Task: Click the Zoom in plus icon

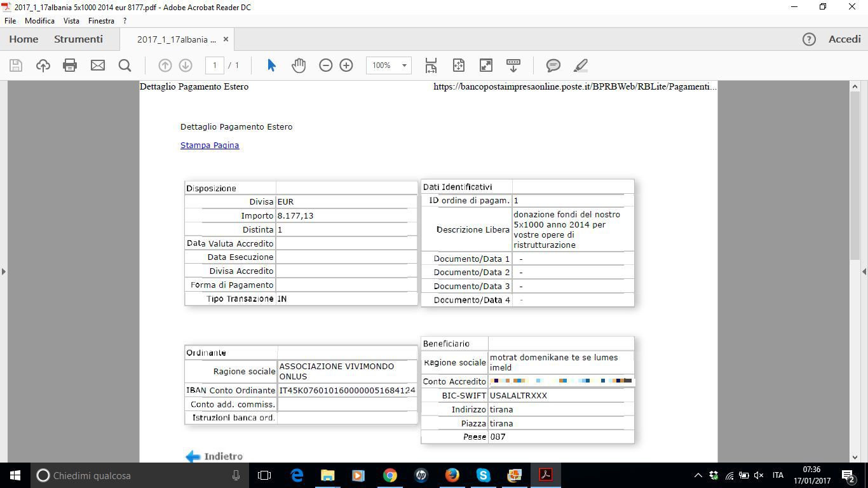Action: point(346,65)
